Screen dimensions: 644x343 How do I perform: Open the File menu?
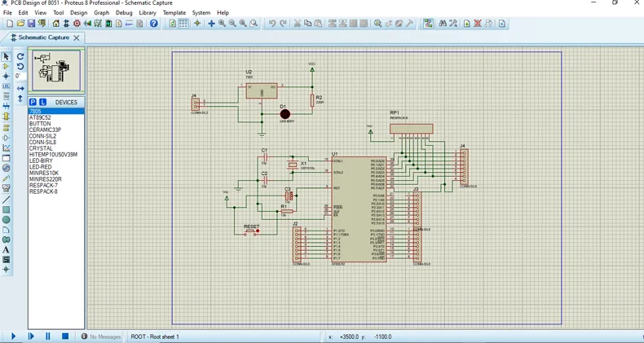[x=7, y=13]
